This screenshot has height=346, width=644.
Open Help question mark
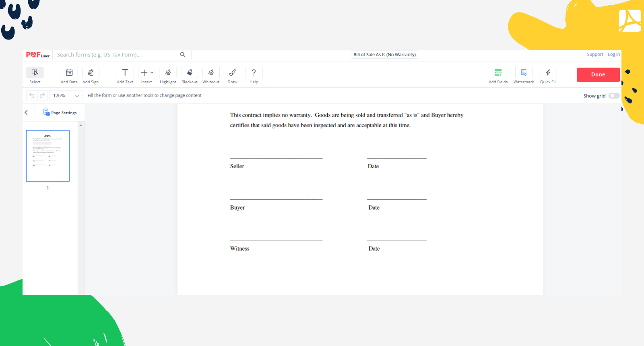click(254, 72)
